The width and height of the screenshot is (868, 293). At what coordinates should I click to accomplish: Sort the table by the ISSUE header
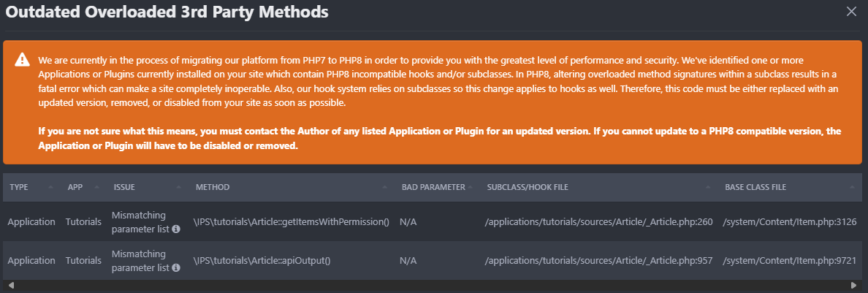click(x=124, y=187)
